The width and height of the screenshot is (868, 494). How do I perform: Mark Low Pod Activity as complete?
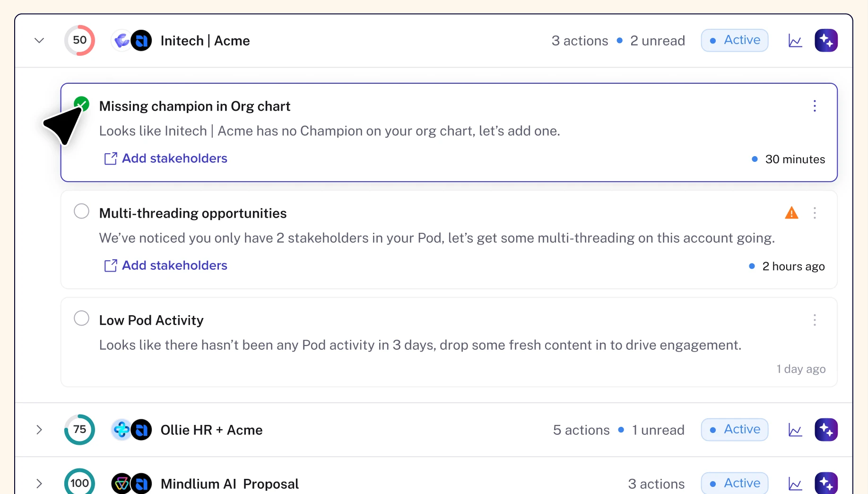click(81, 318)
